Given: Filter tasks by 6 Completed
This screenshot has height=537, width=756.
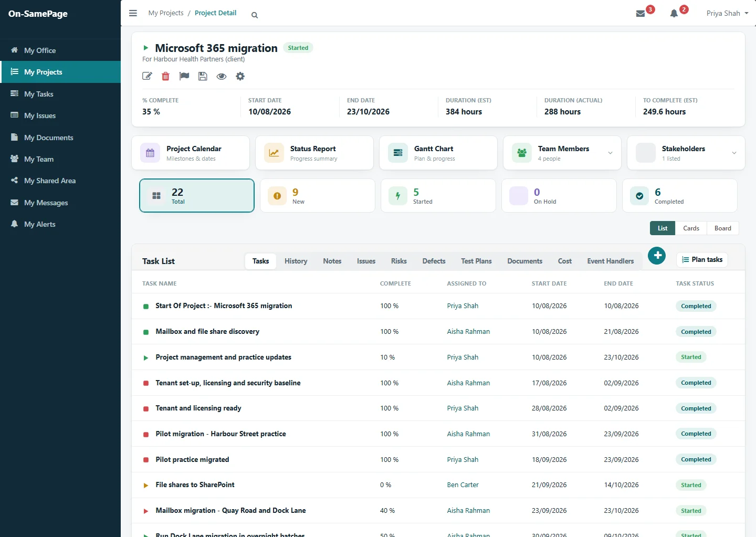Looking at the screenshot, I should (x=680, y=196).
